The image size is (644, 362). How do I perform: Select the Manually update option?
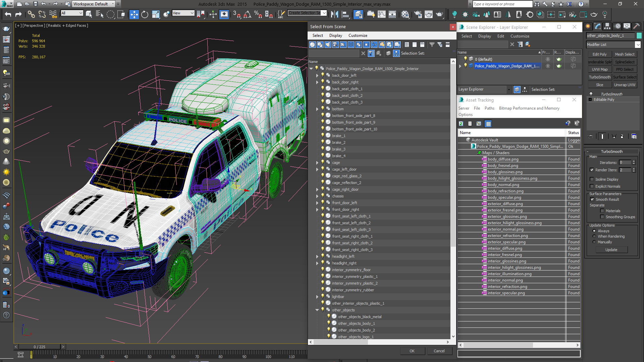[x=594, y=242]
